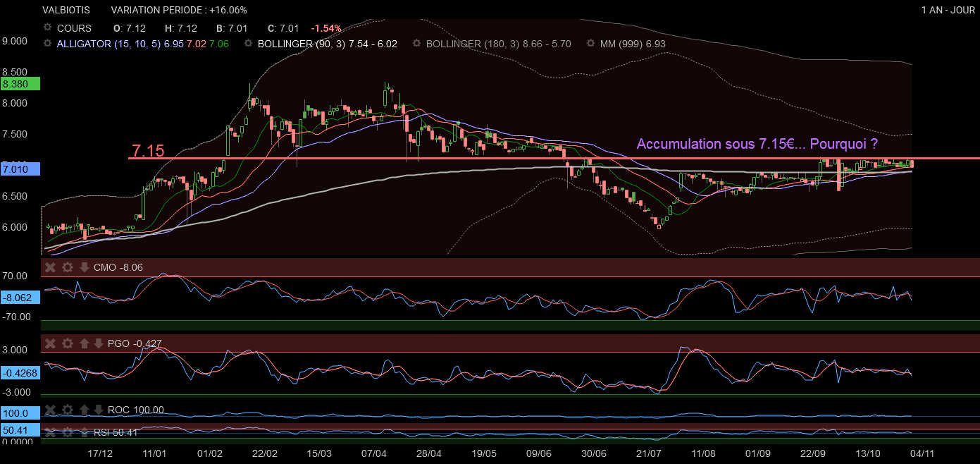Viewport: 980px width, 464px height.
Task: Click the CMO -8.06 indicator title
Action: [118, 267]
